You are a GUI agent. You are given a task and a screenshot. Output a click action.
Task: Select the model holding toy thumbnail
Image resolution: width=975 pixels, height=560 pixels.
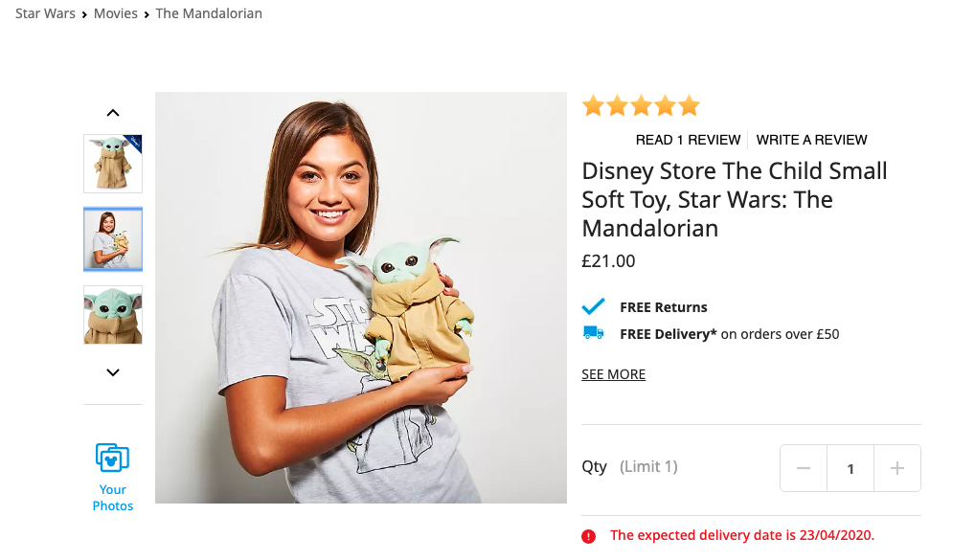(x=113, y=239)
